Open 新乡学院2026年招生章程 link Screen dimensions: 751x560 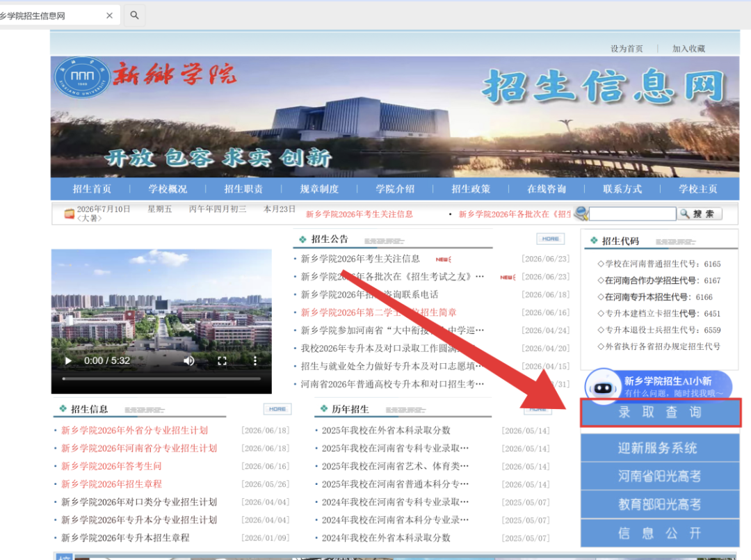tap(111, 484)
